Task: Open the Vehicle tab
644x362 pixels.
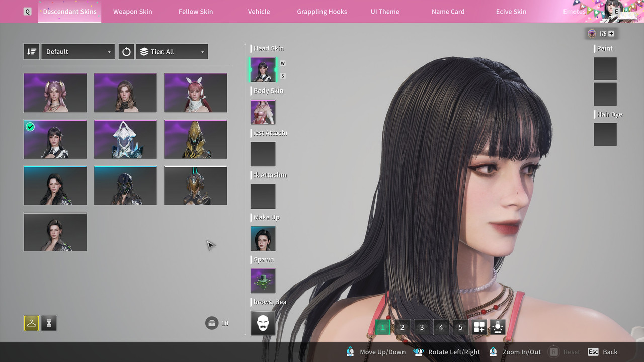Action: (x=259, y=11)
